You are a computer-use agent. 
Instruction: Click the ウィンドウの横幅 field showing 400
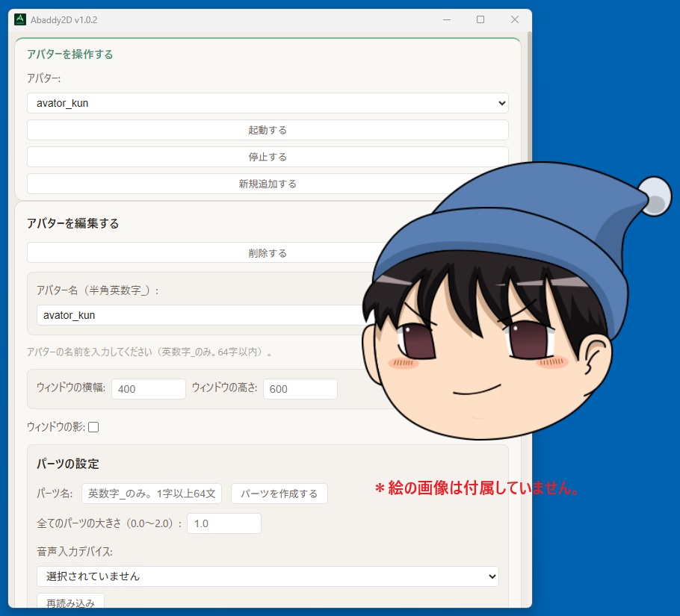point(149,389)
